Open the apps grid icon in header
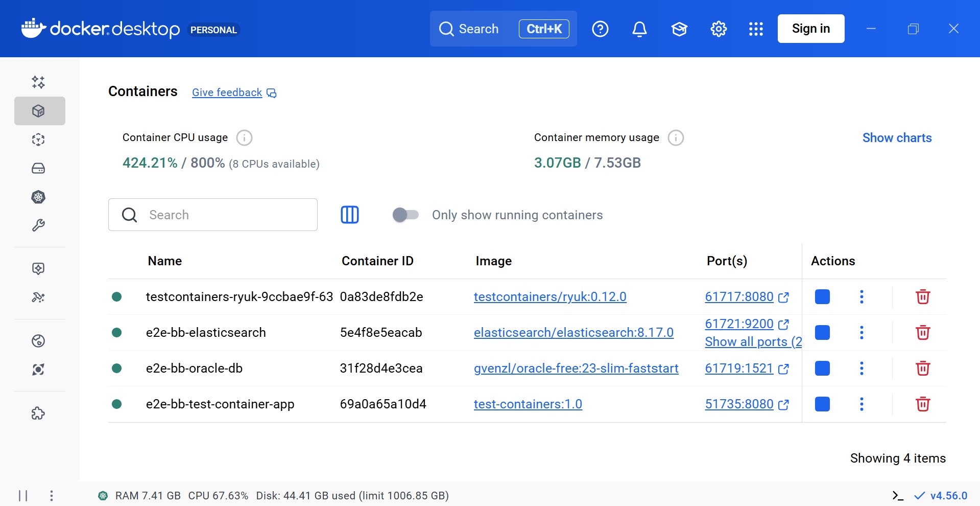Image resolution: width=980 pixels, height=506 pixels. click(x=756, y=29)
